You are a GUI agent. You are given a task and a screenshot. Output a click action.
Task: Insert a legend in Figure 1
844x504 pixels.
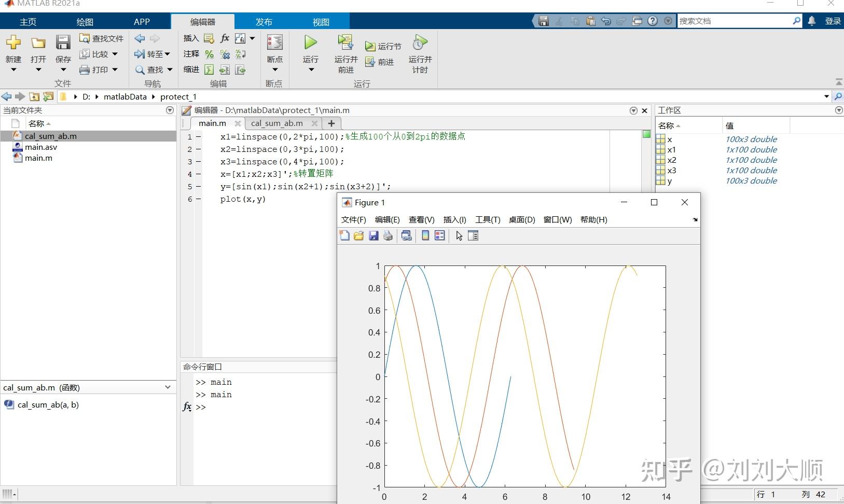click(x=440, y=235)
